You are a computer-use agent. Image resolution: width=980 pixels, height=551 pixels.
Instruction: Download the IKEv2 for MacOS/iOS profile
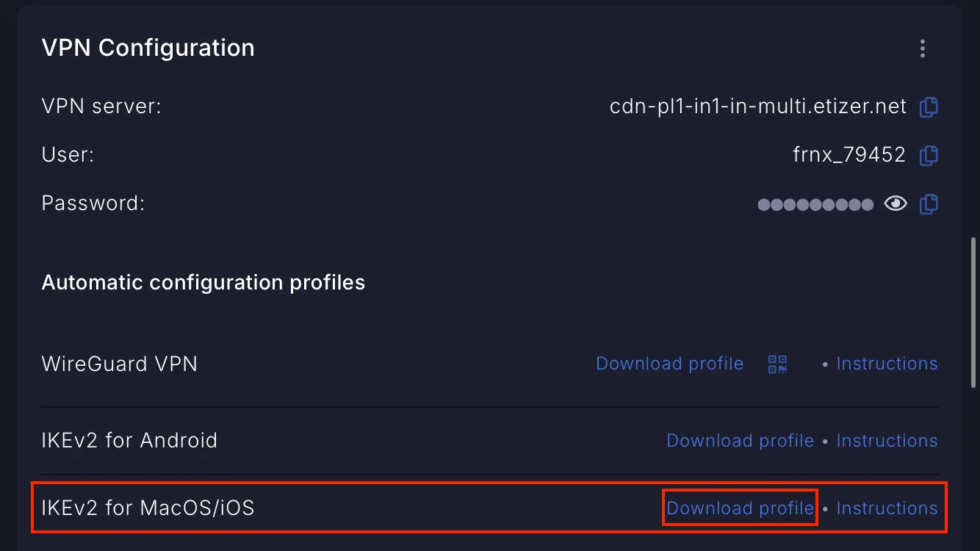pyautogui.click(x=740, y=508)
